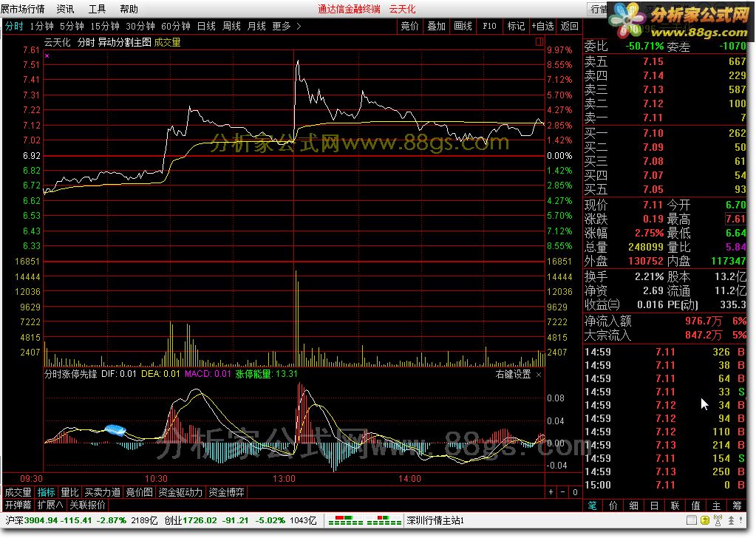Open the 市场行情 menu
The image size is (756, 538).
click(x=23, y=9)
